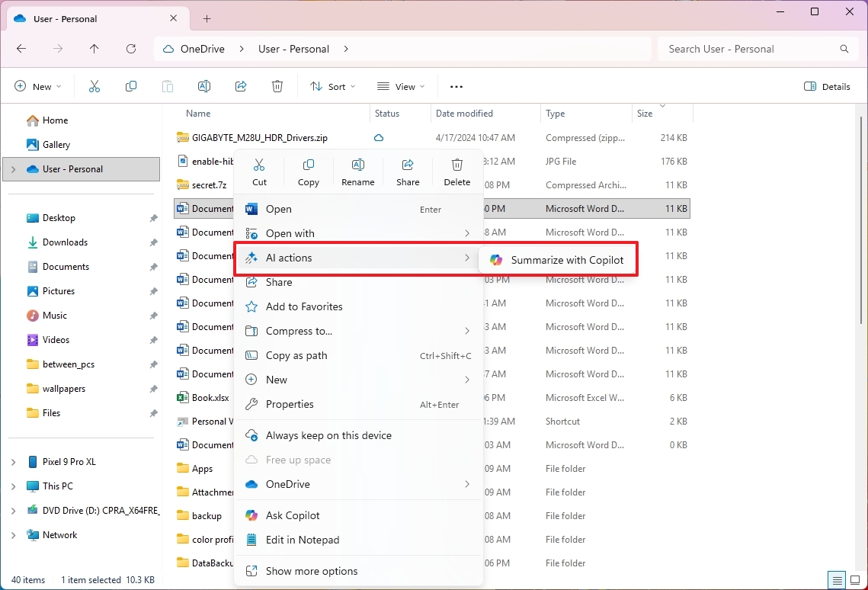Screen dimensions: 868x590
Task: Click the Up arrow navigation icon
Action: [x=94, y=49]
